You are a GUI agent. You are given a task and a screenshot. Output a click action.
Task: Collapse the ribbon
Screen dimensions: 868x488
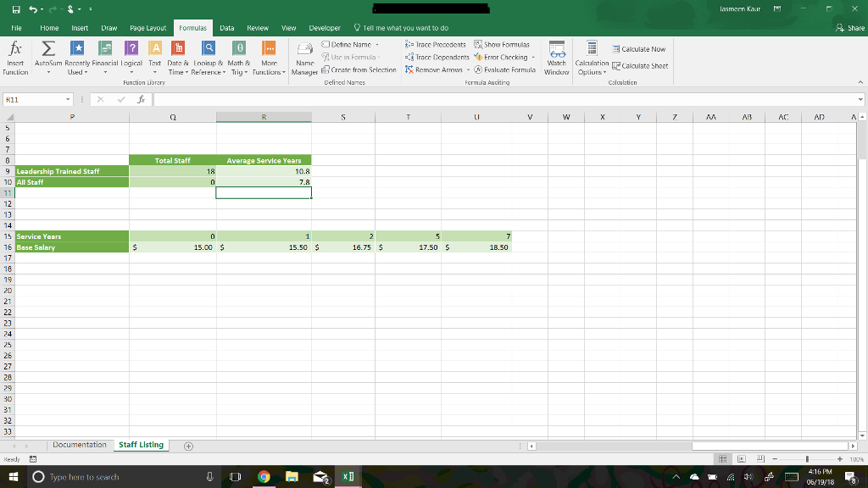tap(860, 82)
